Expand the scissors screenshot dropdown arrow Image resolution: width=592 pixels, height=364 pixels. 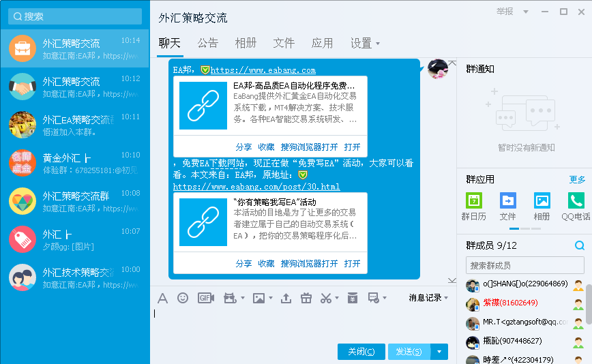coord(337,298)
